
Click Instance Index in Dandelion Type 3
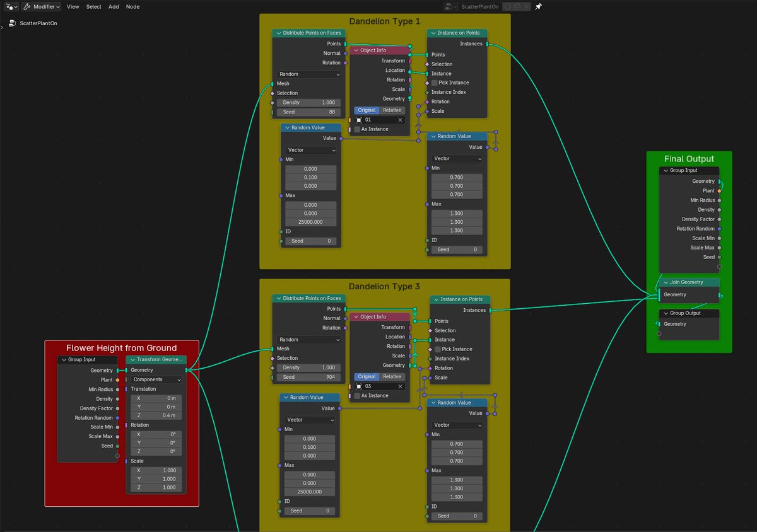point(452,359)
